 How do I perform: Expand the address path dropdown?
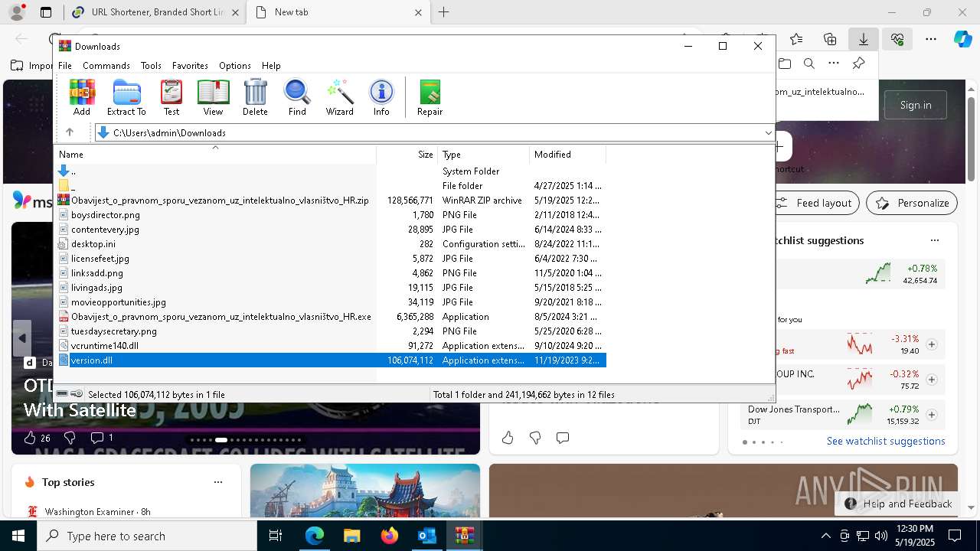tap(768, 133)
